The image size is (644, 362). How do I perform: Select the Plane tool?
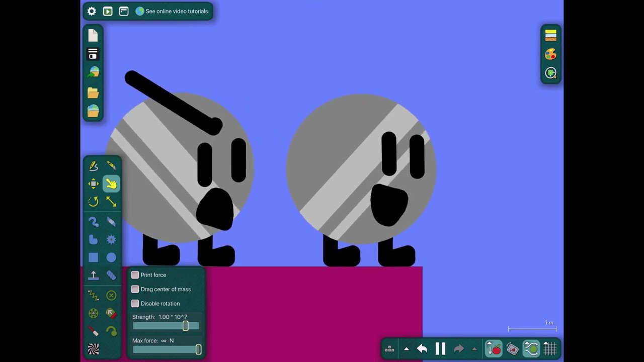pyautogui.click(x=94, y=276)
